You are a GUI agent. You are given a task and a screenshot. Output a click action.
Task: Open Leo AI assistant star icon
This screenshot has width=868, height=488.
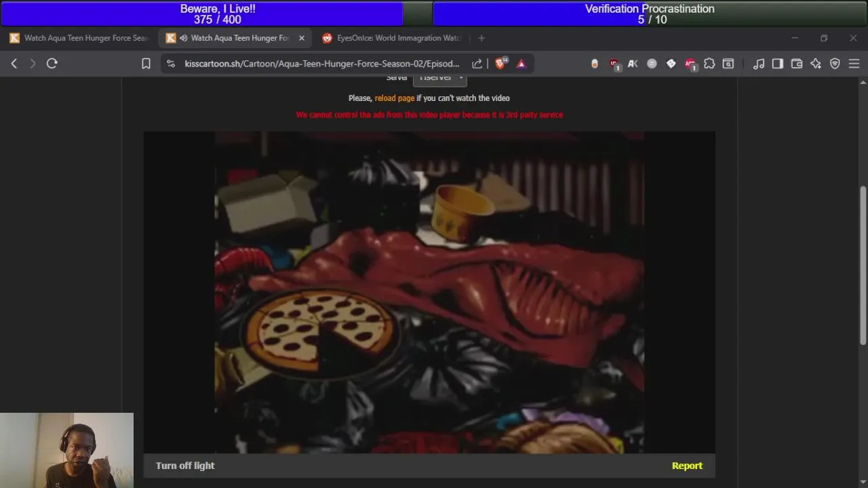click(x=816, y=64)
